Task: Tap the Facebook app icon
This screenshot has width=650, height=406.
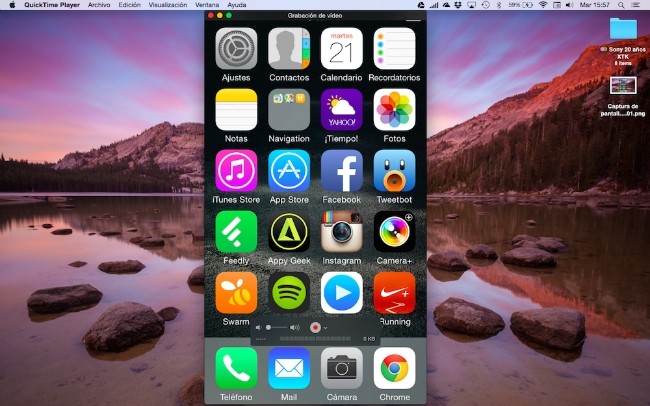Action: click(x=341, y=171)
